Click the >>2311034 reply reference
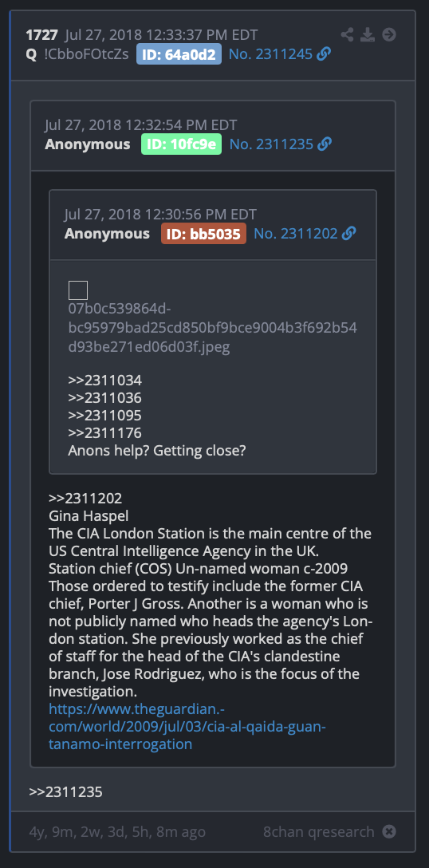 point(104,381)
